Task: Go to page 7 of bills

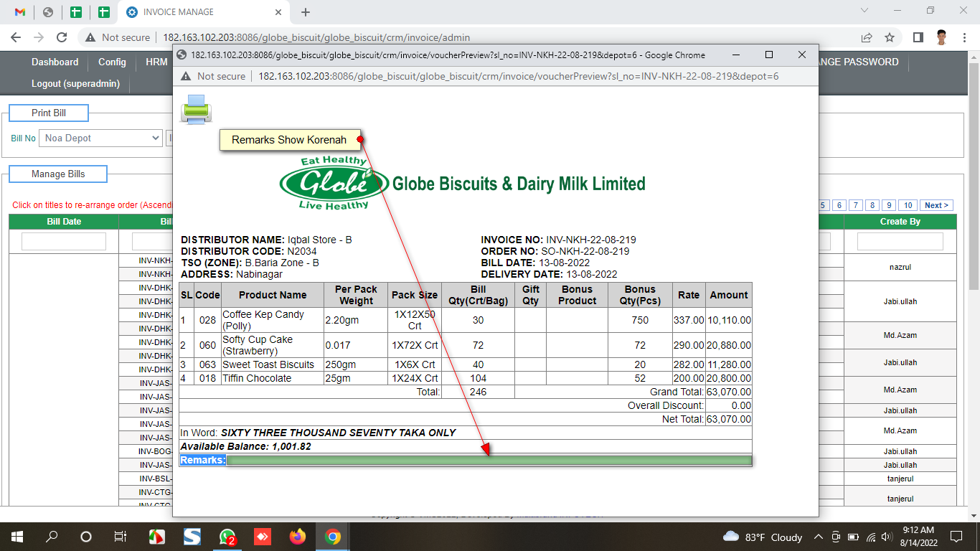Action: click(x=855, y=205)
